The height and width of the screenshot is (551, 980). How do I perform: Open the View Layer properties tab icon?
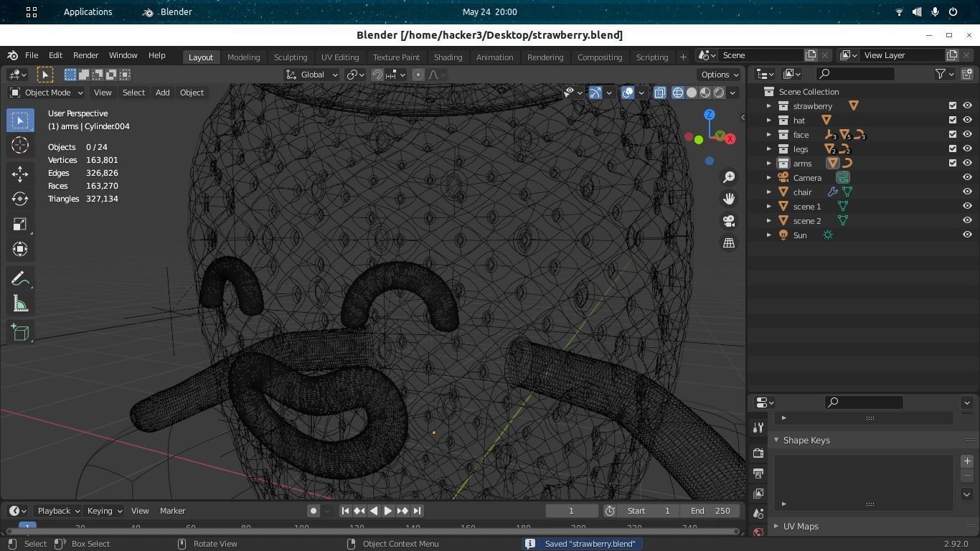(x=758, y=493)
